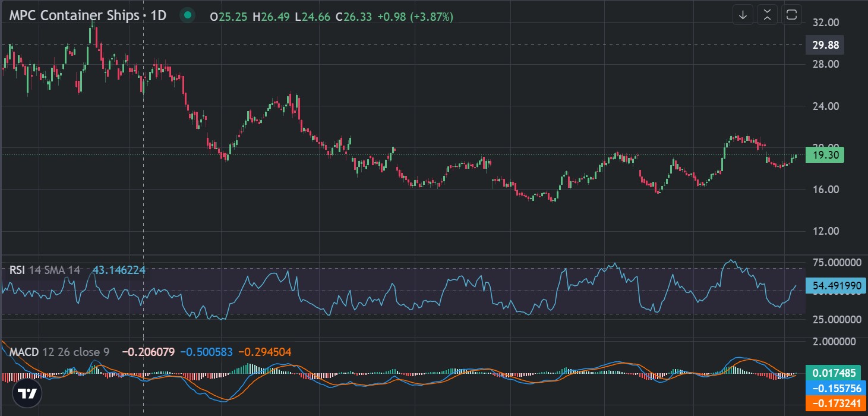The image size is (868, 416).
Task: Click the MACD line value -0.500583
Action: (x=207, y=352)
